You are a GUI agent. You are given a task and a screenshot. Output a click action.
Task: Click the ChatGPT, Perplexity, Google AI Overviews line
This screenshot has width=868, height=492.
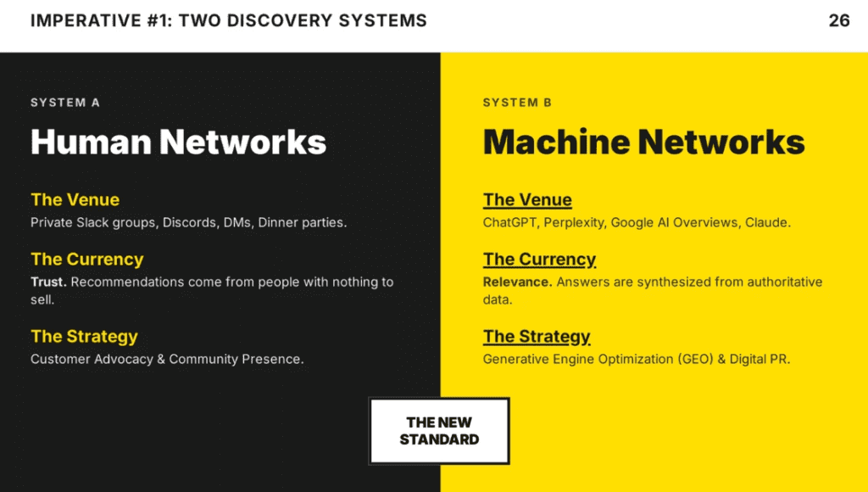tap(637, 223)
